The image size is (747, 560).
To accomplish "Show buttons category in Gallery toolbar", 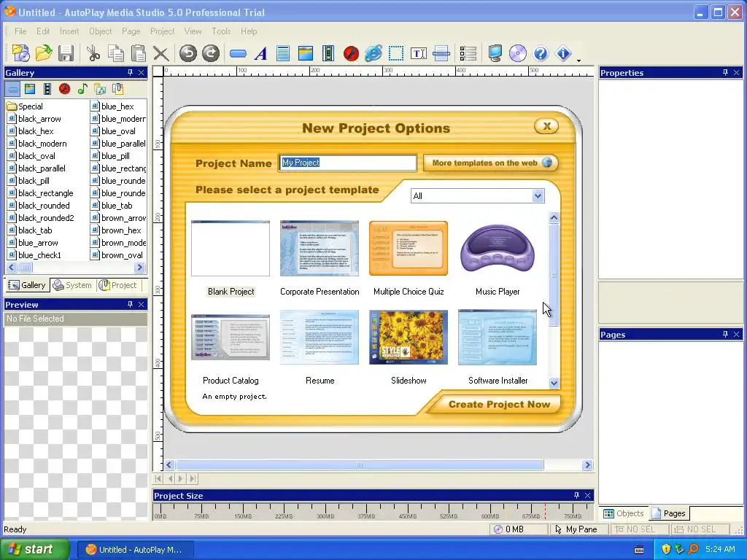I will pos(13,89).
